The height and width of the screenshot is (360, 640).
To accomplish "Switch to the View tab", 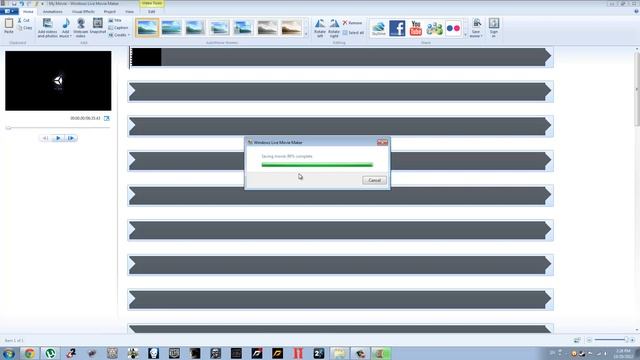I will pos(129,11).
